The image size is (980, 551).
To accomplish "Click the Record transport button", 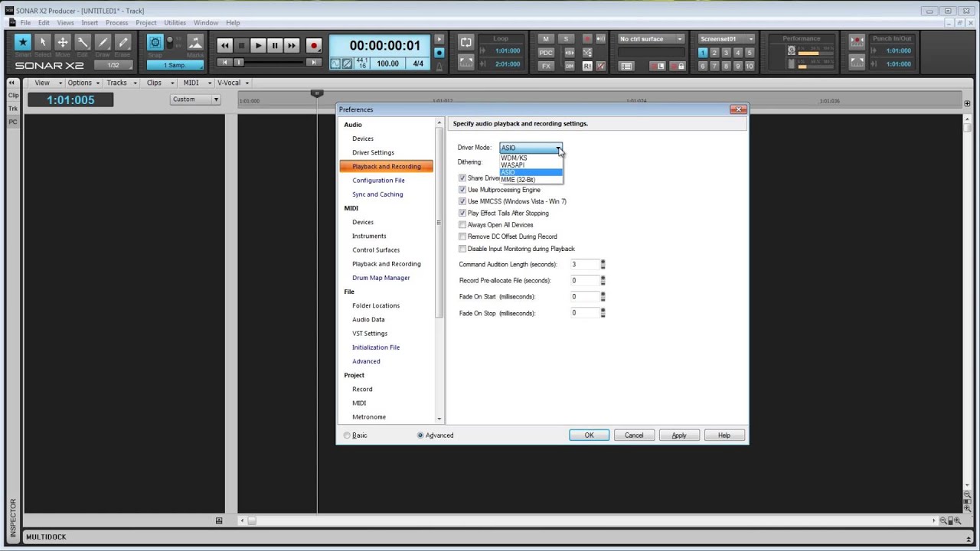I will pyautogui.click(x=313, y=46).
